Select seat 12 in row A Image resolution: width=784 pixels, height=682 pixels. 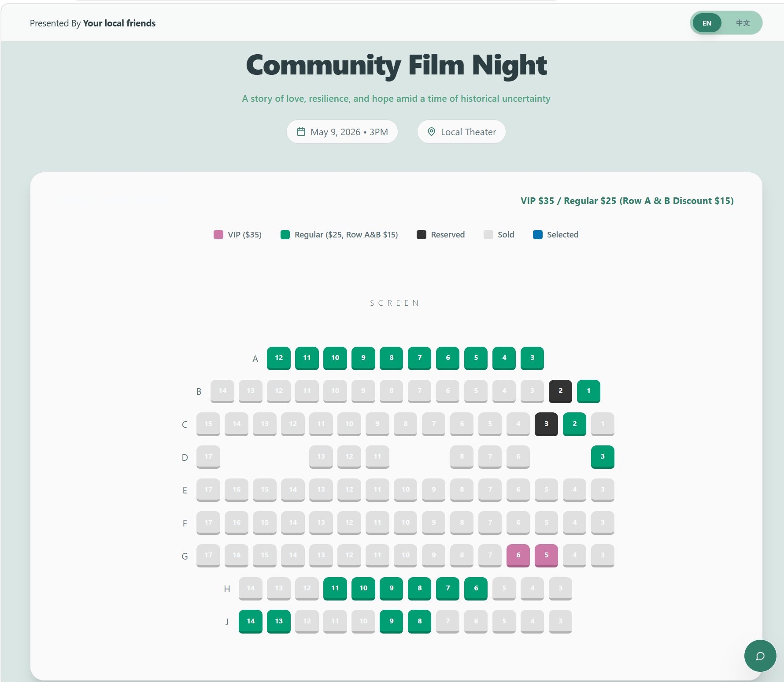point(279,358)
